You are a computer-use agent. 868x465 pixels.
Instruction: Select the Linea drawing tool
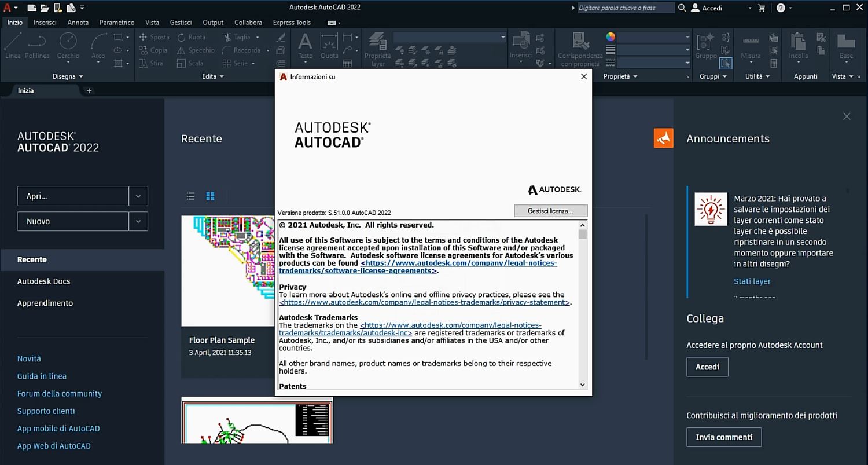pos(13,45)
